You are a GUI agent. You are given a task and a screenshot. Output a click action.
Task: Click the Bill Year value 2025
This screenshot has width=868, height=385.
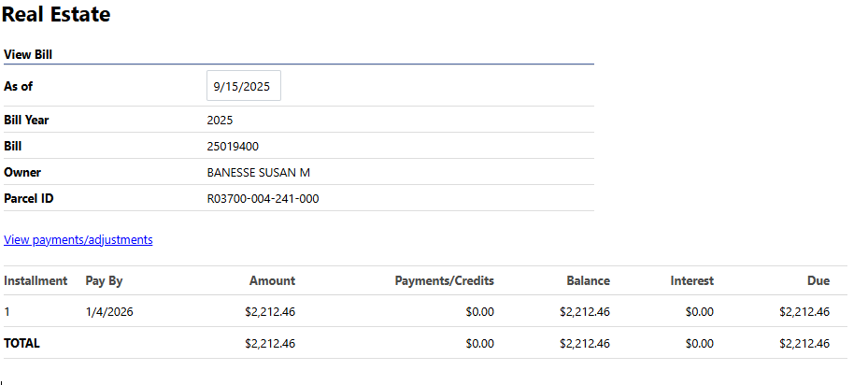click(220, 120)
